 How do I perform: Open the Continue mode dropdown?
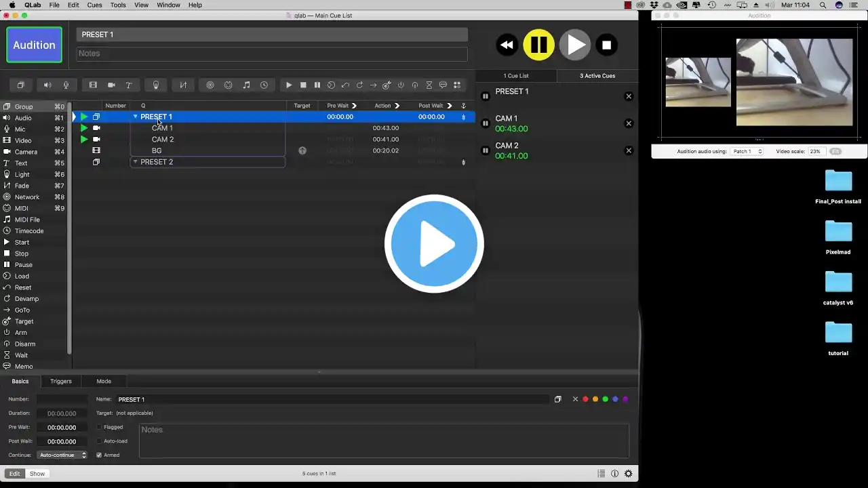[63, 455]
